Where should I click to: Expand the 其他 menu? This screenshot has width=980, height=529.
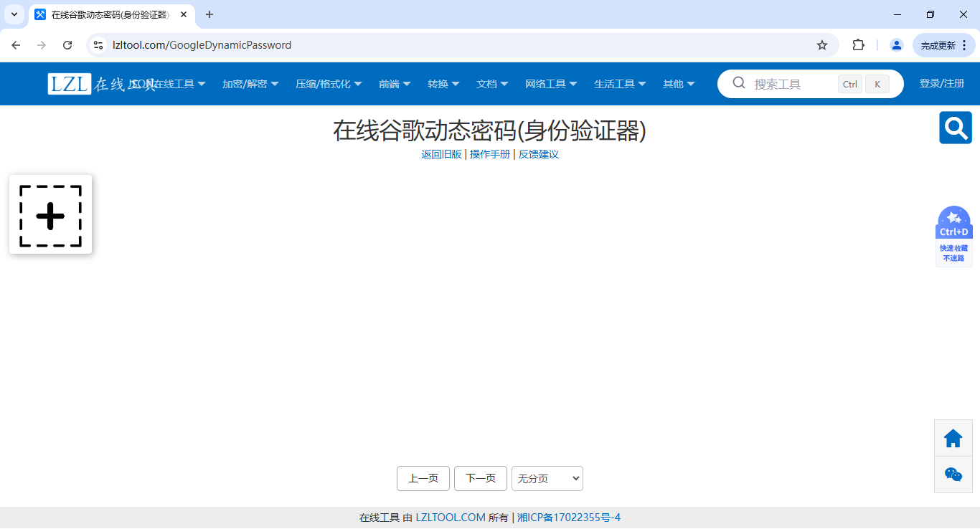[679, 84]
